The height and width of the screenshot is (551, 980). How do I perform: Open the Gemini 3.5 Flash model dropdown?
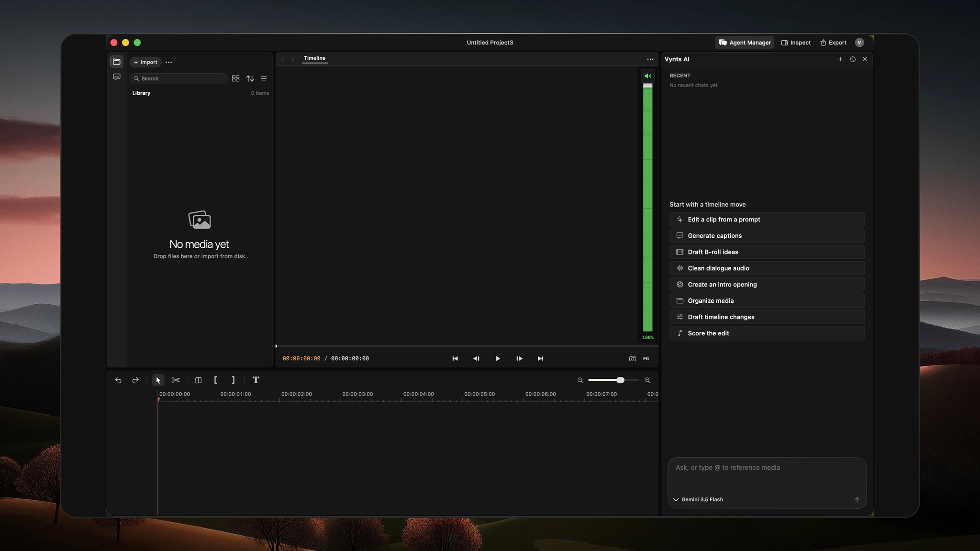click(x=698, y=499)
